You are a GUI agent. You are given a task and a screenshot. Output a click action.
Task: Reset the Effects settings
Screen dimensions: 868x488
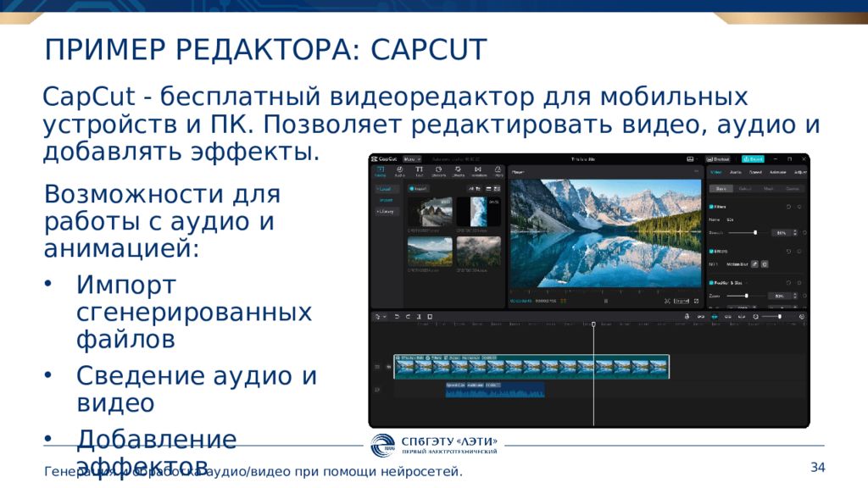point(789,251)
